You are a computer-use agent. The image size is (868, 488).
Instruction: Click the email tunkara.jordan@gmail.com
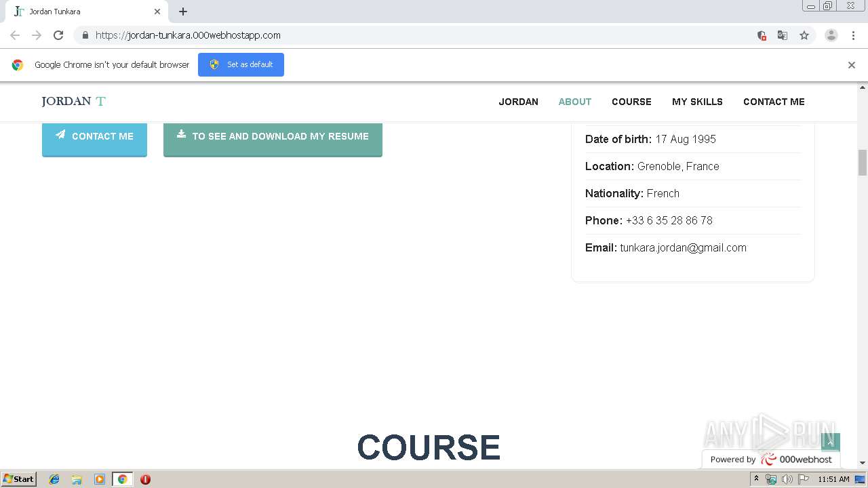(x=683, y=247)
